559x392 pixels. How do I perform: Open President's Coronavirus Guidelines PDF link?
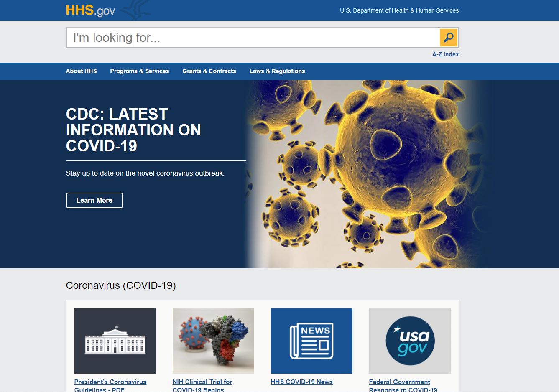pyautogui.click(x=110, y=386)
